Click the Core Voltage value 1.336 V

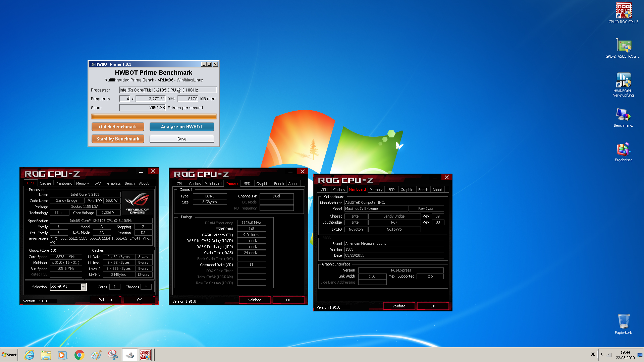pyautogui.click(x=108, y=213)
